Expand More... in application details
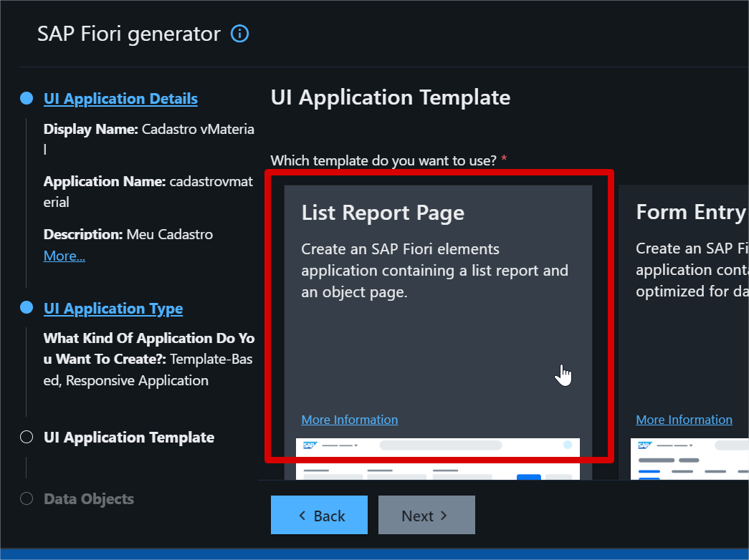 pyautogui.click(x=65, y=256)
